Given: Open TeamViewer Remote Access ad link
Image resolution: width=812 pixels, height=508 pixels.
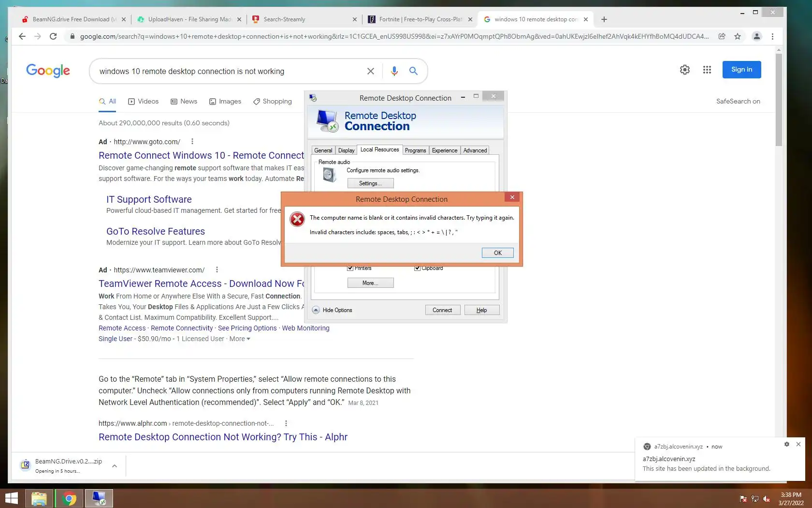Looking at the screenshot, I should coord(202,284).
